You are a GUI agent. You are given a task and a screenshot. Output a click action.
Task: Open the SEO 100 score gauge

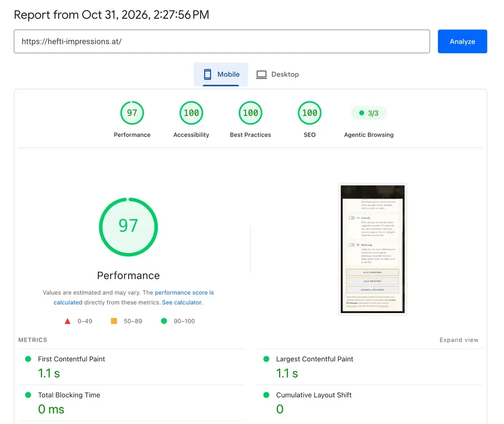click(309, 113)
